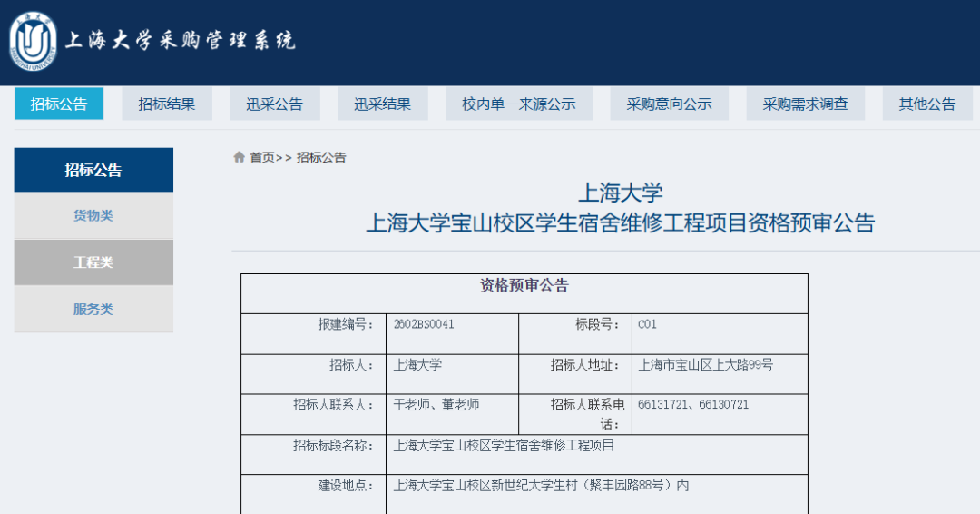Click the 招标人联系电话 label

587,414
